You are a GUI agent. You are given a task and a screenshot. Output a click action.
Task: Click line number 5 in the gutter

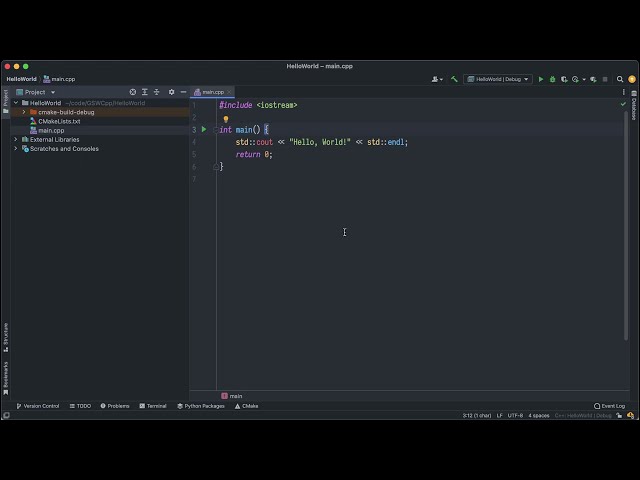pyautogui.click(x=194, y=154)
